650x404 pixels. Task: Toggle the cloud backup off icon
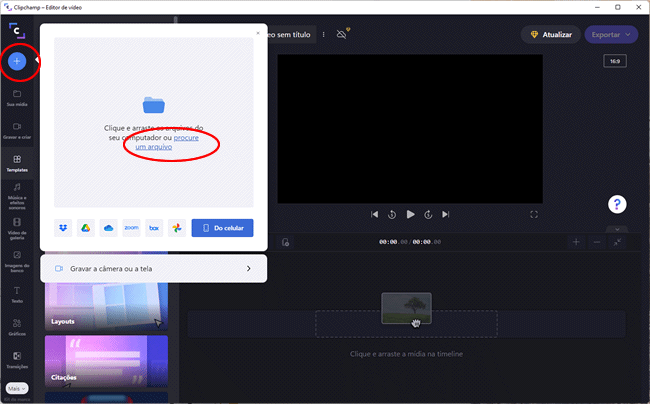point(342,34)
